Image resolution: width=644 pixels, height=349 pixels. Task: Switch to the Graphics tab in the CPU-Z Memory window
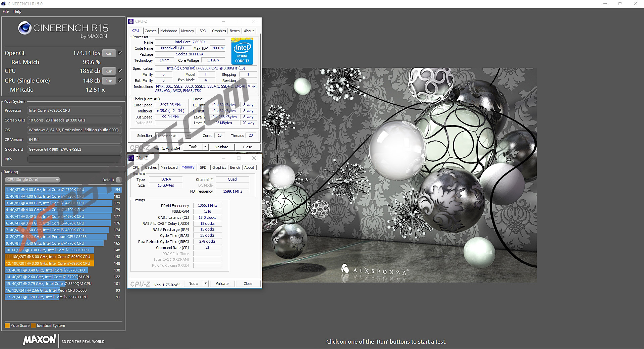click(219, 167)
